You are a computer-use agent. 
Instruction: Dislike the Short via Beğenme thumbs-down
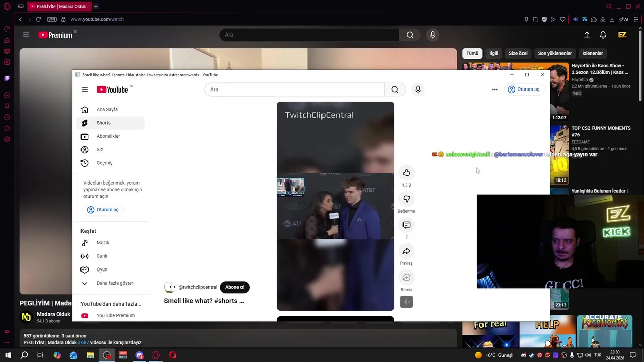tap(407, 199)
